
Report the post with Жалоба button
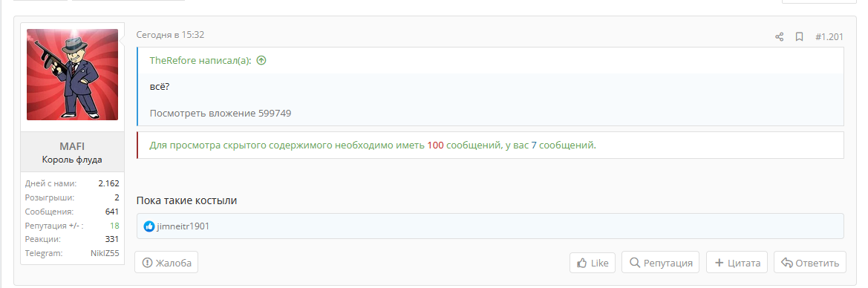[166, 263]
